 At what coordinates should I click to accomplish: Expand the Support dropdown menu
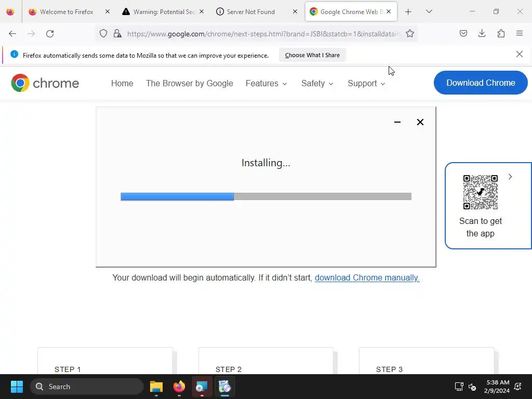(x=366, y=84)
